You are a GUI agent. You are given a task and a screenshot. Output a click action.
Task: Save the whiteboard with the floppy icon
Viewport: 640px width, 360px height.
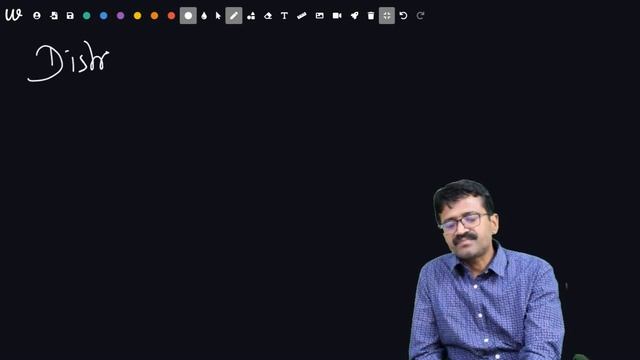70,16
